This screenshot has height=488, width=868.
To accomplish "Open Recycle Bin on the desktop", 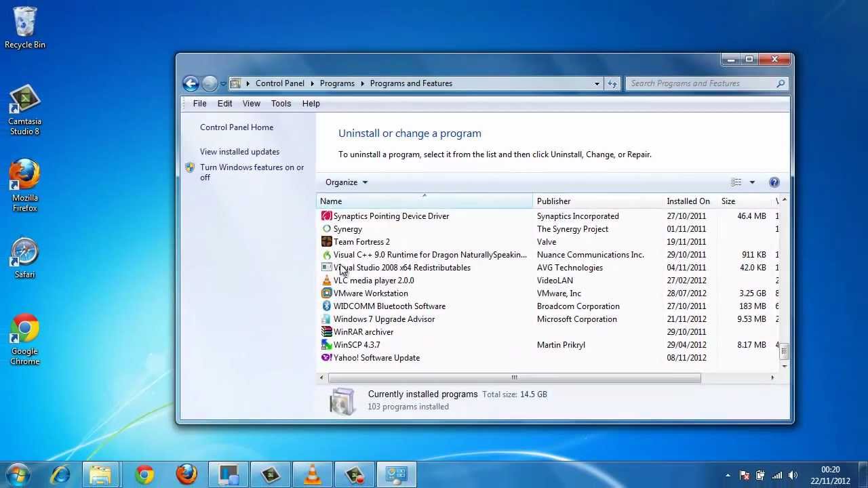I will point(25,28).
